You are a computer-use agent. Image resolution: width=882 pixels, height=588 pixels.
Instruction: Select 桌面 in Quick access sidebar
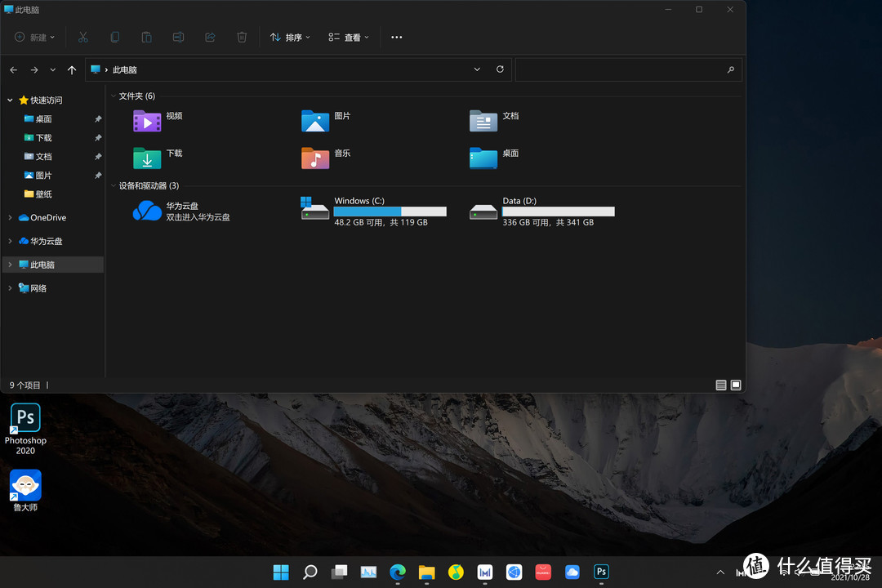tap(43, 118)
